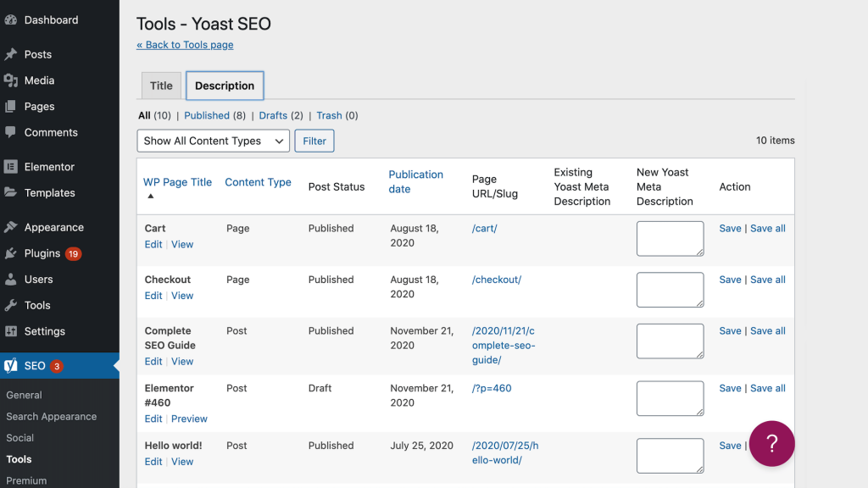Image resolution: width=868 pixels, height=488 pixels.
Task: Click the Appearance paintbrush icon
Action: [11, 227]
